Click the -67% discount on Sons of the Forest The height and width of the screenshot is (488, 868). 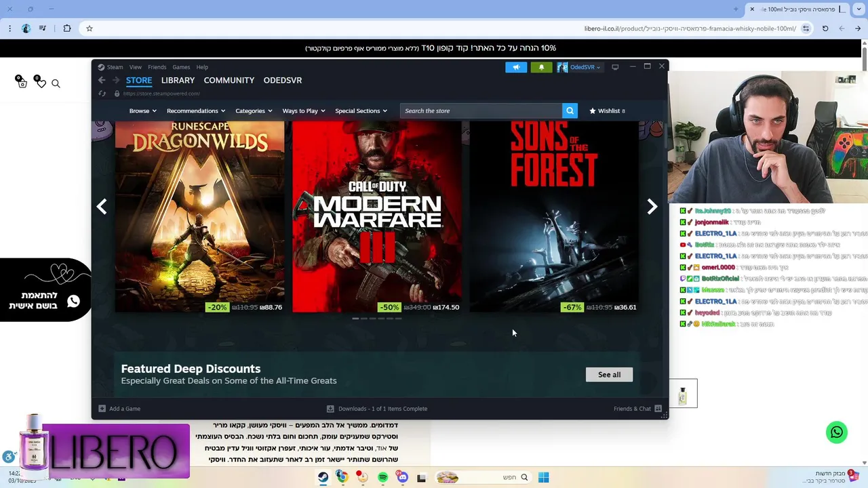572,307
